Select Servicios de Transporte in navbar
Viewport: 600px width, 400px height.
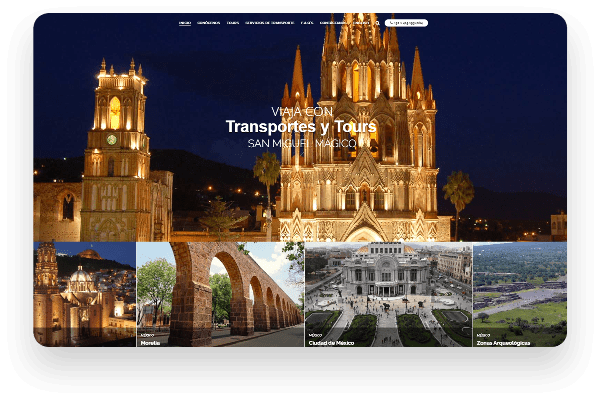[267, 21]
